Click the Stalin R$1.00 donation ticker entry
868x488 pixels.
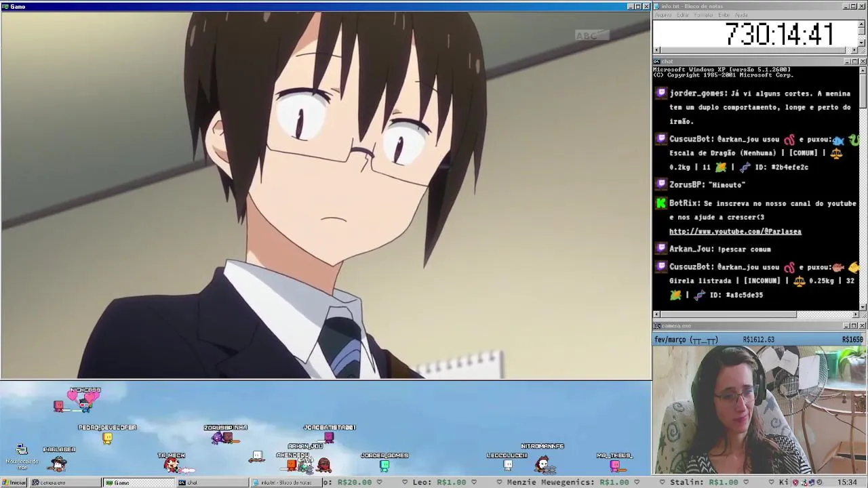704,483
